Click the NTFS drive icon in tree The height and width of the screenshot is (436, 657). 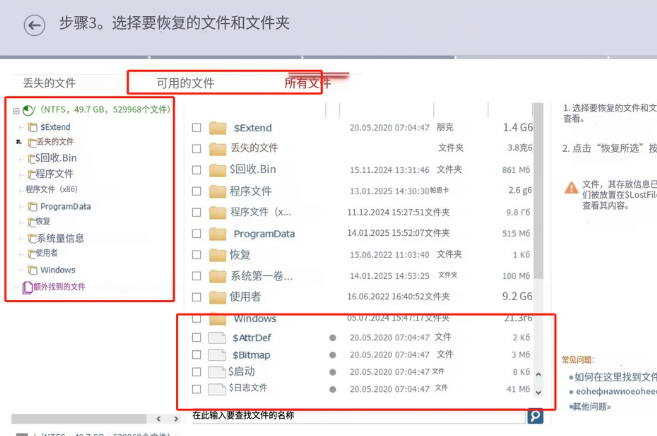point(28,110)
